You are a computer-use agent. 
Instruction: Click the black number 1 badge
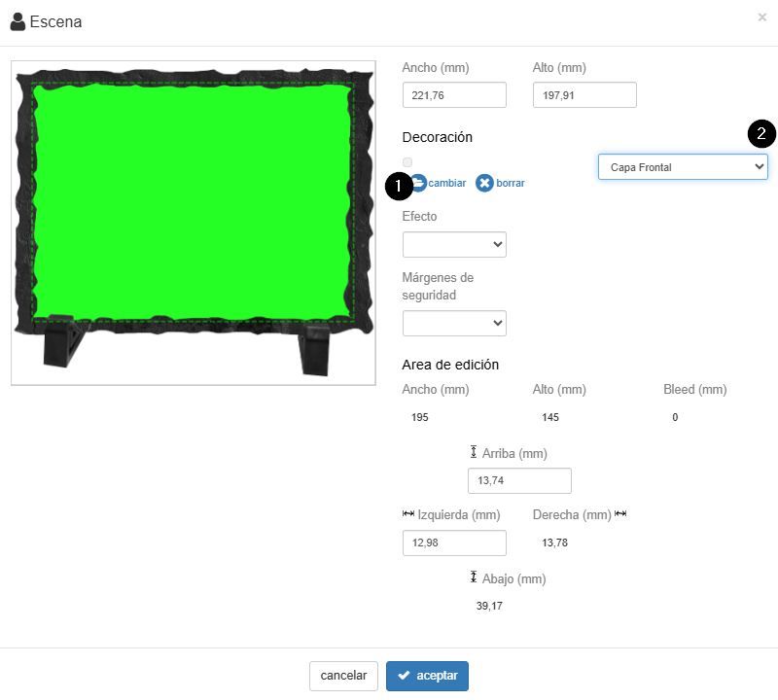399,185
